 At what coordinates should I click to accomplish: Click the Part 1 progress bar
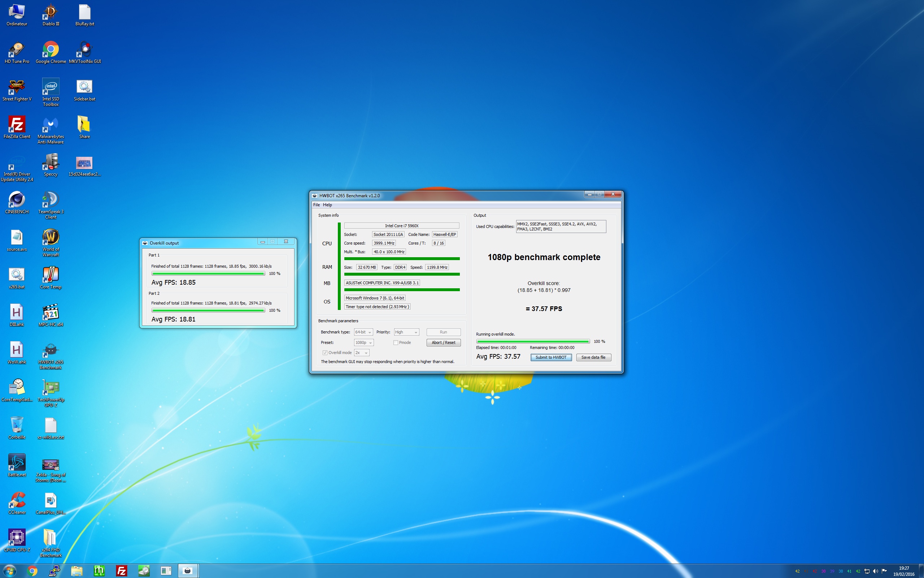[x=208, y=274]
